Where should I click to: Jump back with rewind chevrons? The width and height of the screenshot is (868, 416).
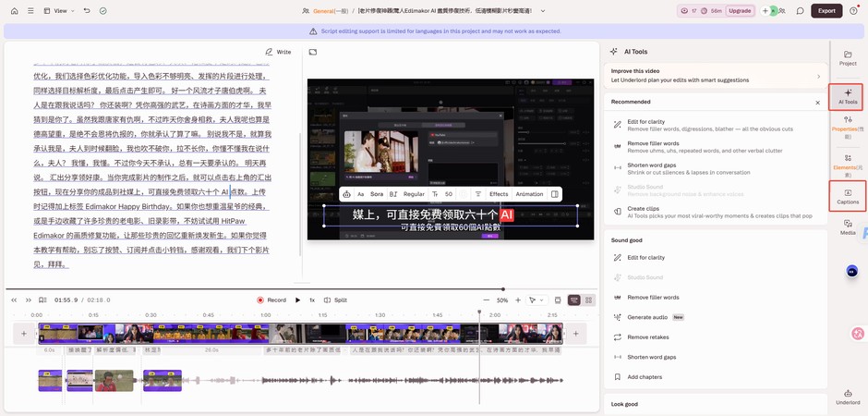click(15, 300)
